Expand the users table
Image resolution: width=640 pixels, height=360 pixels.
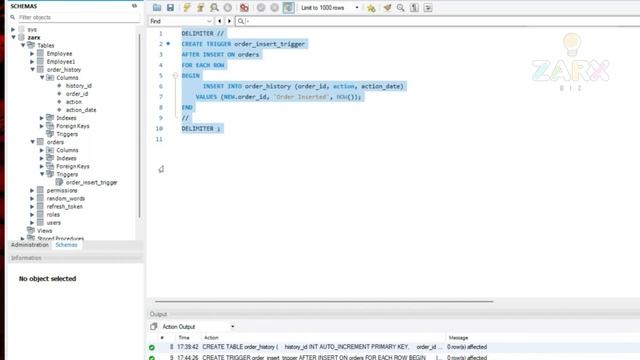click(32, 223)
